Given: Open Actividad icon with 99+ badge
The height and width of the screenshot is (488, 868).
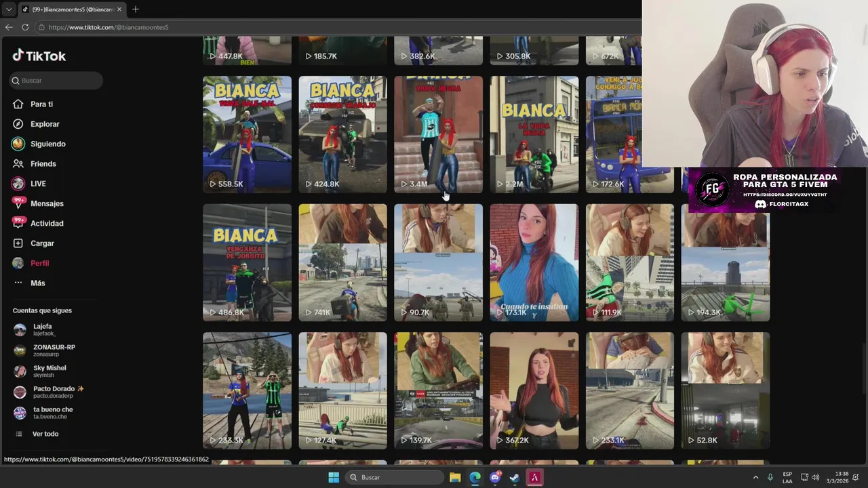Looking at the screenshot, I should (x=18, y=223).
